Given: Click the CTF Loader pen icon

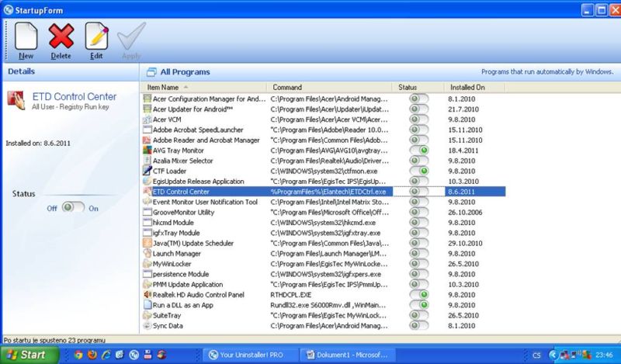Looking at the screenshot, I should pos(147,171).
